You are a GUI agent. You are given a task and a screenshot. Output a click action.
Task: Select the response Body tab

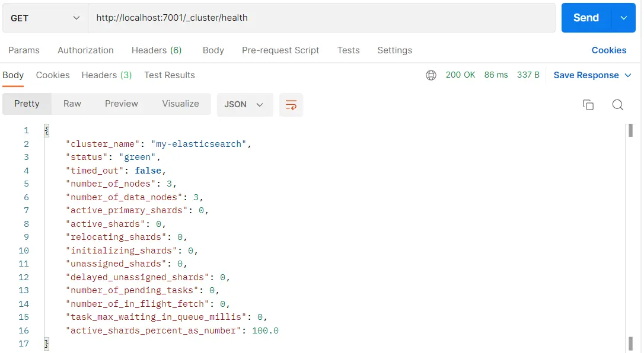tap(13, 75)
